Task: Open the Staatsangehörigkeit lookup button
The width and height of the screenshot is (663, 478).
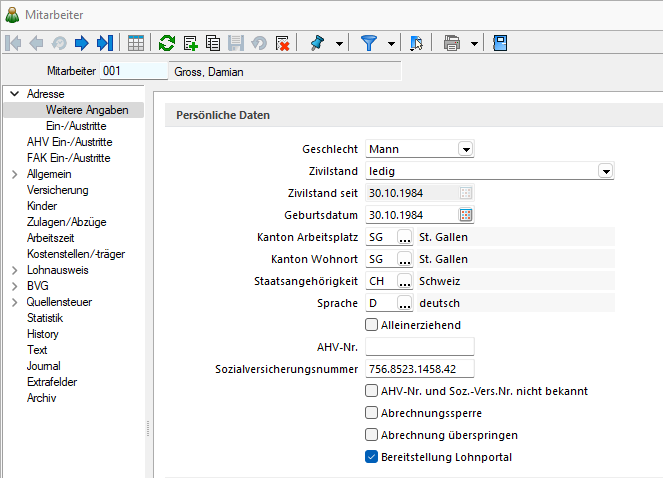Action: pos(404,281)
